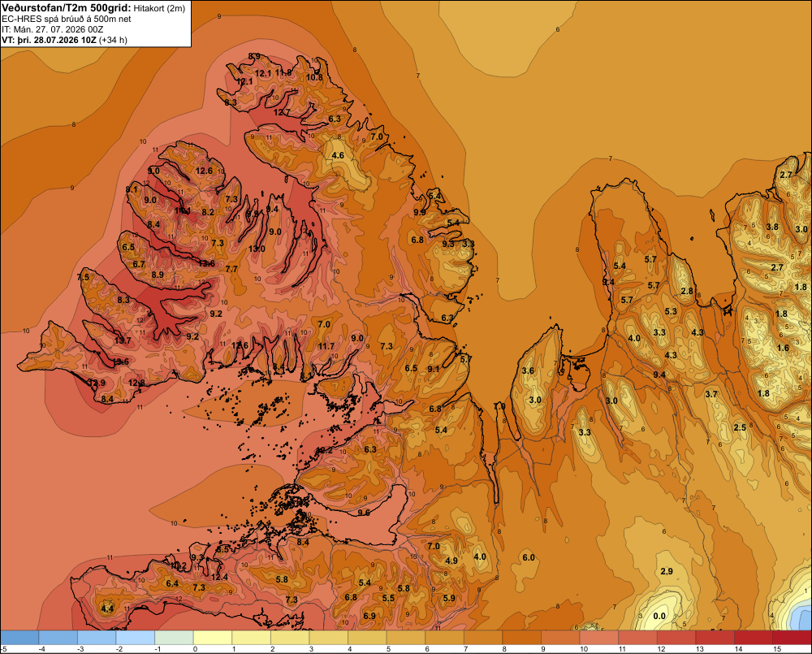Click the legend scale label '15'
The image size is (812, 654).
pyautogui.click(x=777, y=649)
